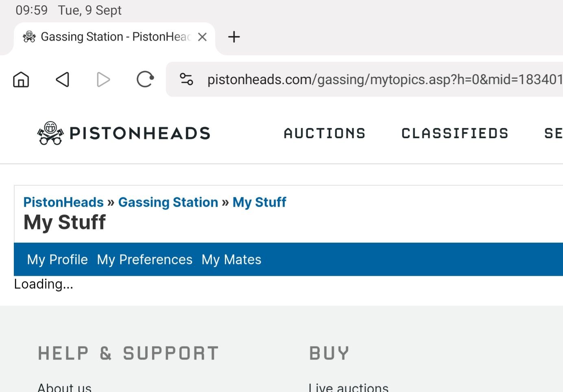Click the My Stuff breadcrumb link

point(259,202)
